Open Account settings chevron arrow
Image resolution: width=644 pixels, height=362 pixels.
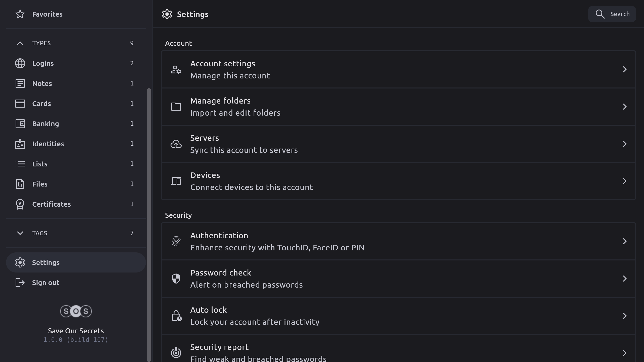624,69
